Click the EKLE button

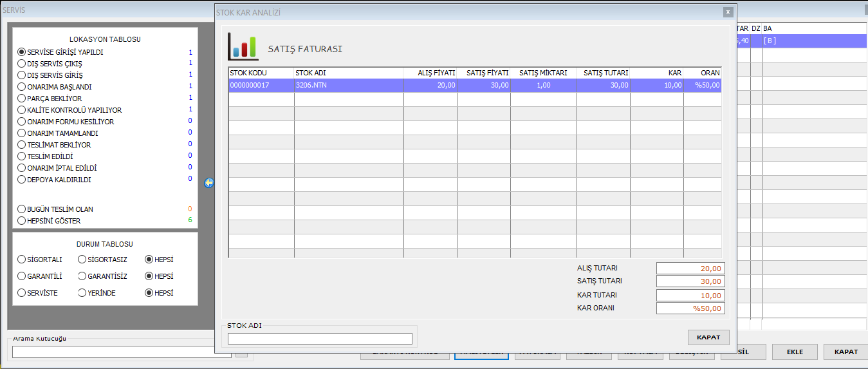coord(795,352)
